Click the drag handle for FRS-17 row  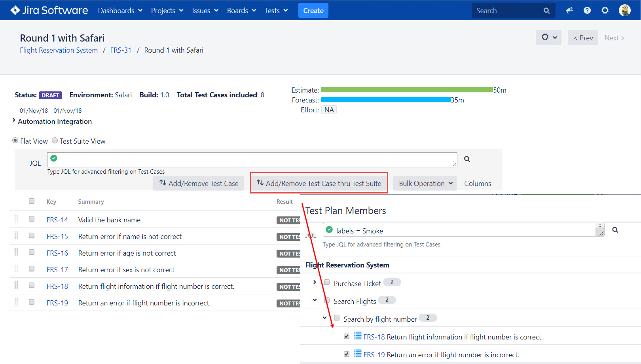(x=16, y=269)
